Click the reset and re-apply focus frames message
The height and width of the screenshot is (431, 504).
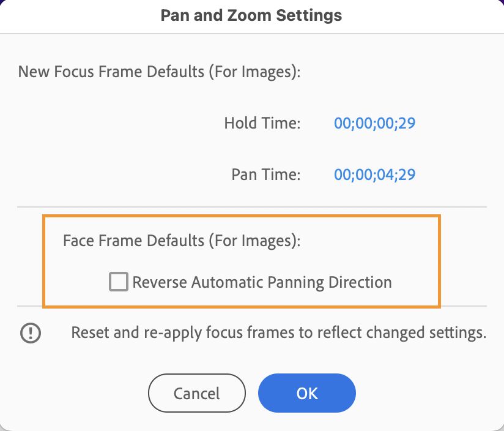click(x=279, y=333)
